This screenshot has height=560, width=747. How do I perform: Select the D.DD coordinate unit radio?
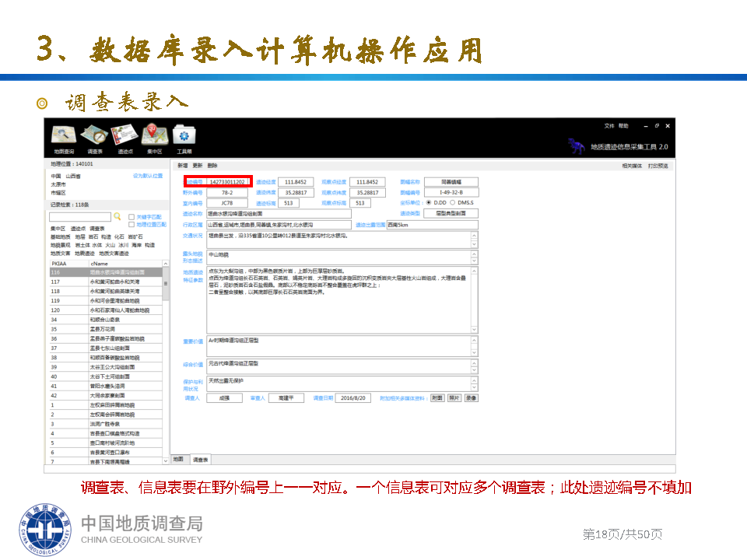click(x=429, y=203)
